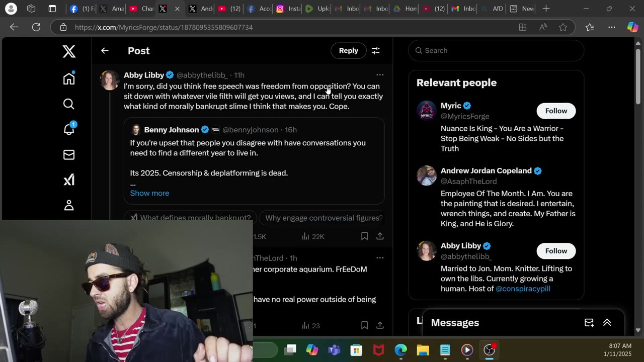Image resolution: width=644 pixels, height=362 pixels.
Task: Open OBS Studio from taskbar
Action: [490, 350]
